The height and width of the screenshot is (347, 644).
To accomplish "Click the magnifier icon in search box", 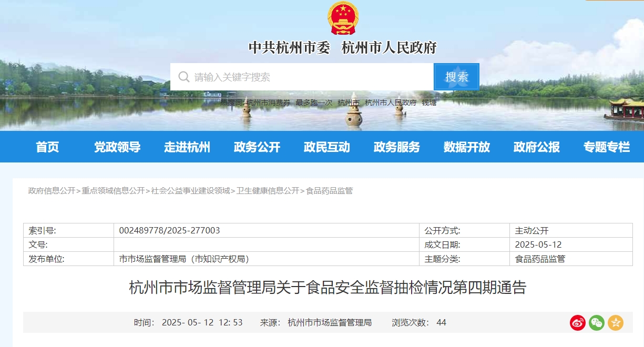I will 183,77.
